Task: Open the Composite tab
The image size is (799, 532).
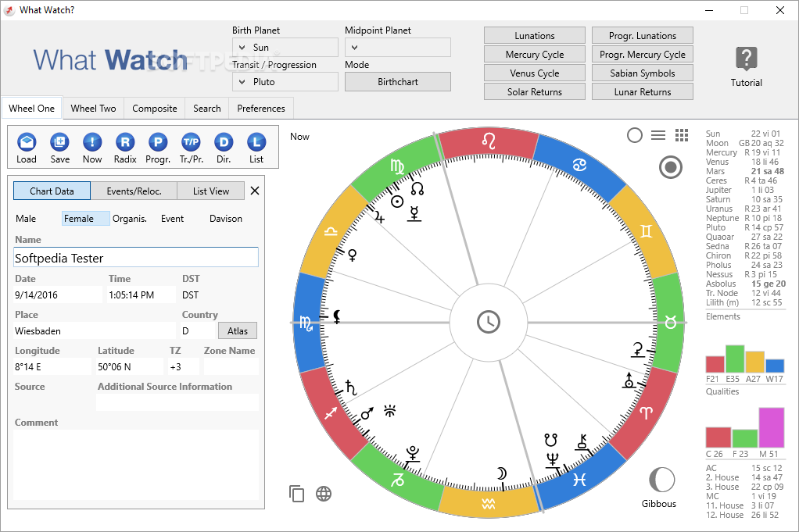Action: 154,109
